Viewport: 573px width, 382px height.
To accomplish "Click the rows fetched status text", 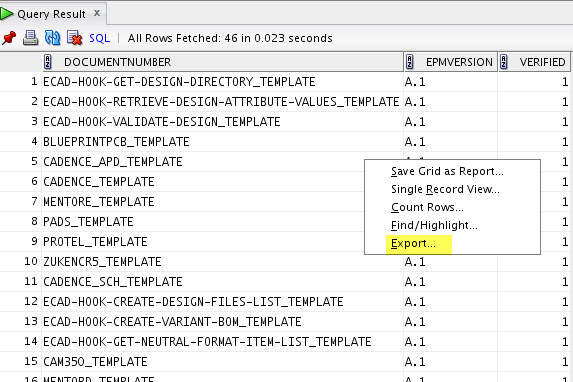I will [230, 38].
